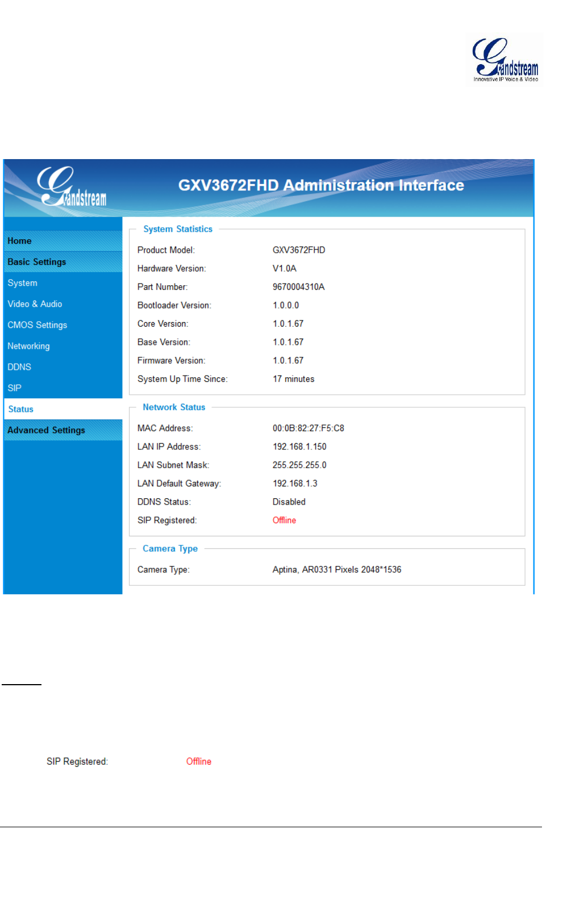Click red Offline text below the screenshot
This screenshot has width=588, height=900.
pos(199,761)
